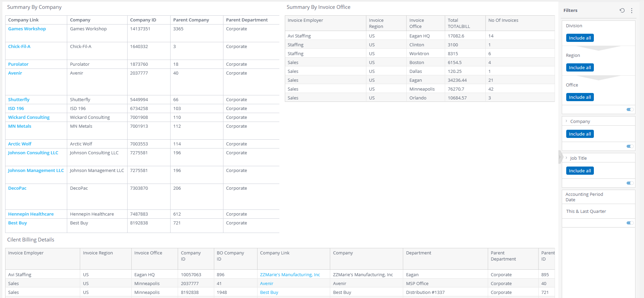Click the Summary By Company widget title
The image size is (644, 298).
(34, 7)
